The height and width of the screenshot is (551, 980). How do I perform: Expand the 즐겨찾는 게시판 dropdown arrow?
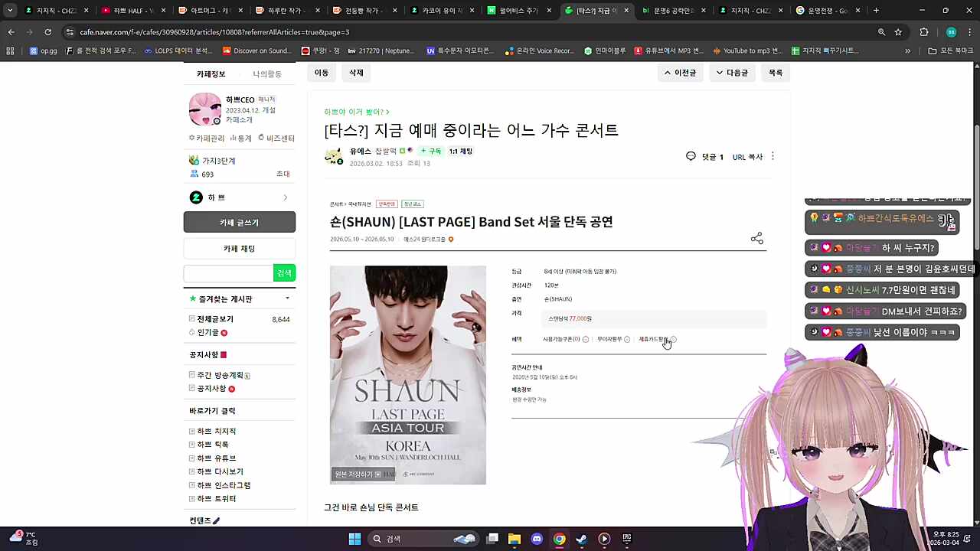[287, 298]
